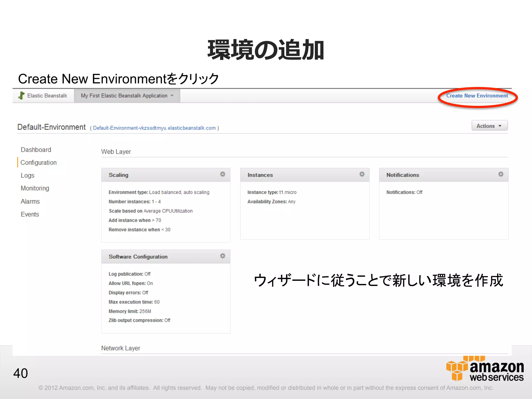532x399 pixels.
Task: Open Logs in the sidebar
Action: pos(28,176)
